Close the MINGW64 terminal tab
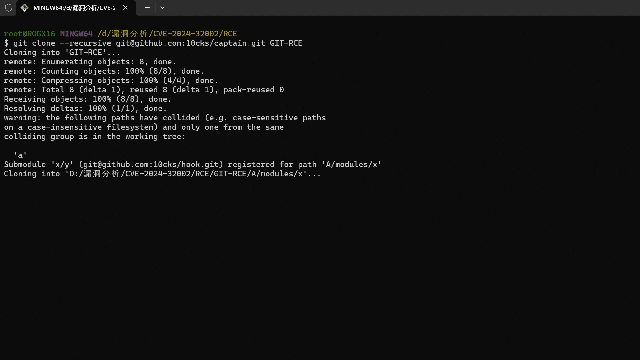The width and height of the screenshot is (640, 360). pos(125,8)
